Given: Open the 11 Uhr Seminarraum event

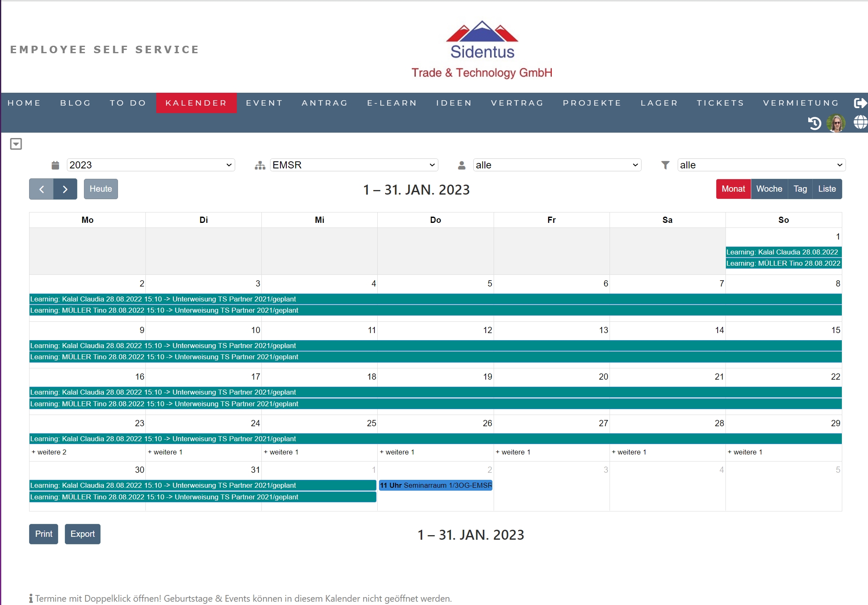Looking at the screenshot, I should [435, 485].
